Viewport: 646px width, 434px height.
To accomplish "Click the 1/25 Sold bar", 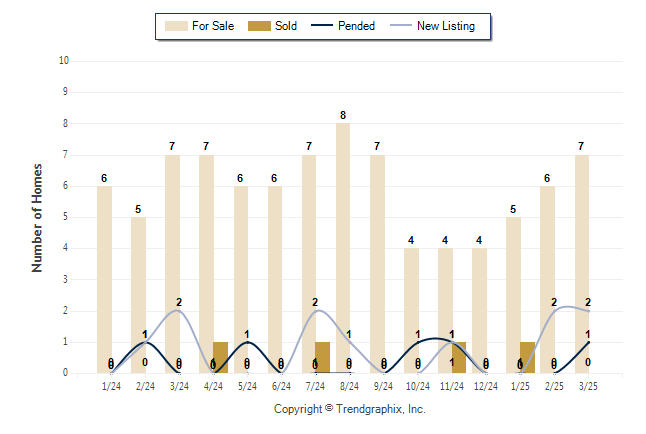I will 527,358.
